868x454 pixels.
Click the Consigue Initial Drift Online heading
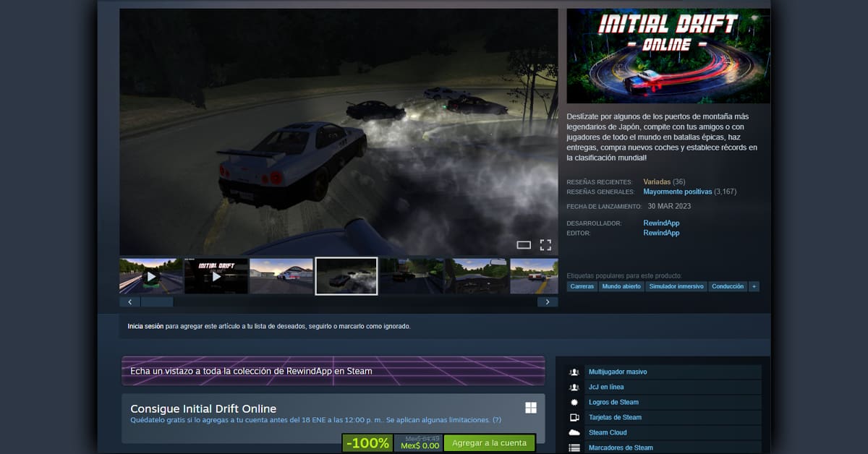203,408
